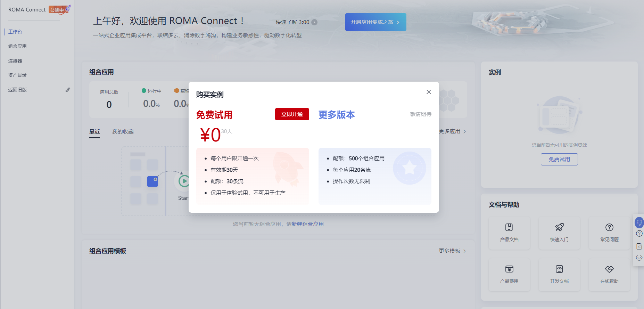Click the 新建组合应用 link

pyautogui.click(x=308, y=224)
